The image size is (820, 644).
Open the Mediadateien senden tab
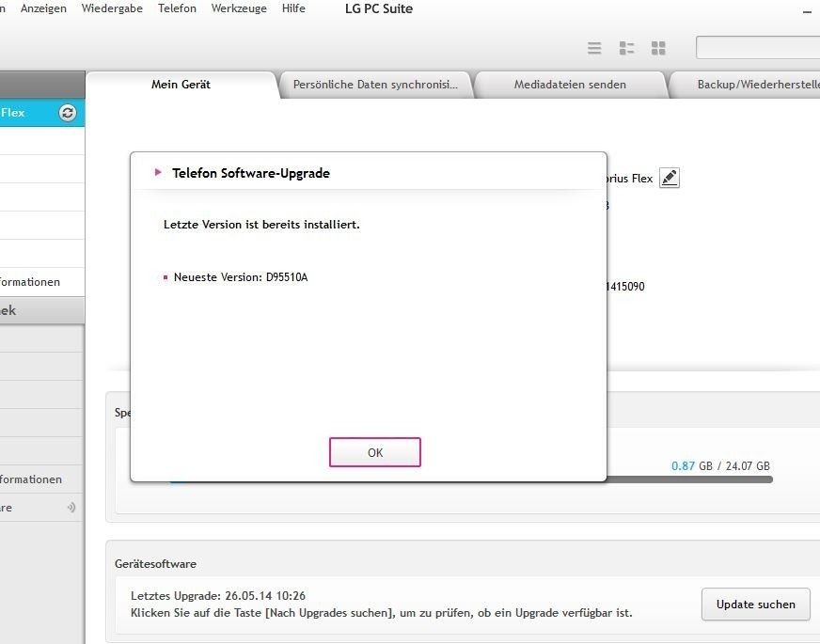click(570, 85)
